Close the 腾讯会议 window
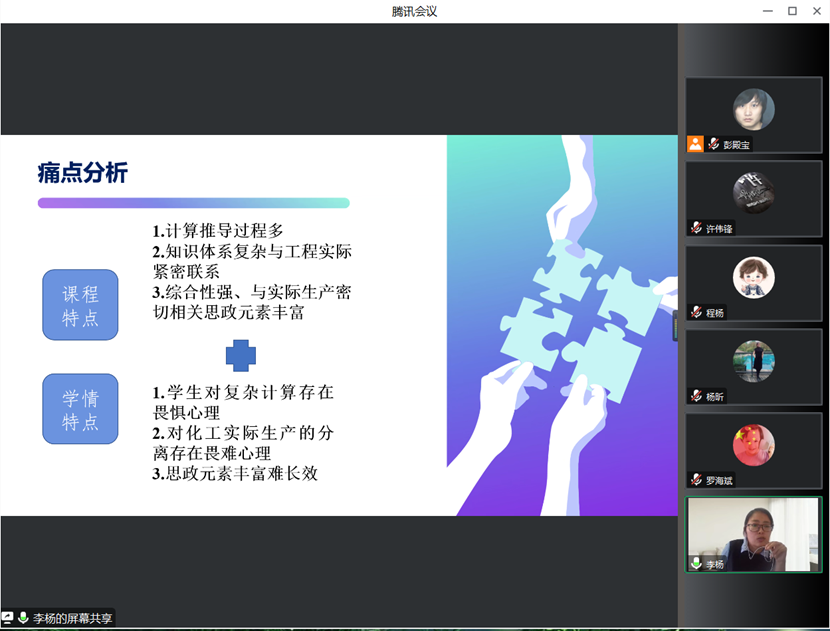The image size is (830, 631). 817,11
